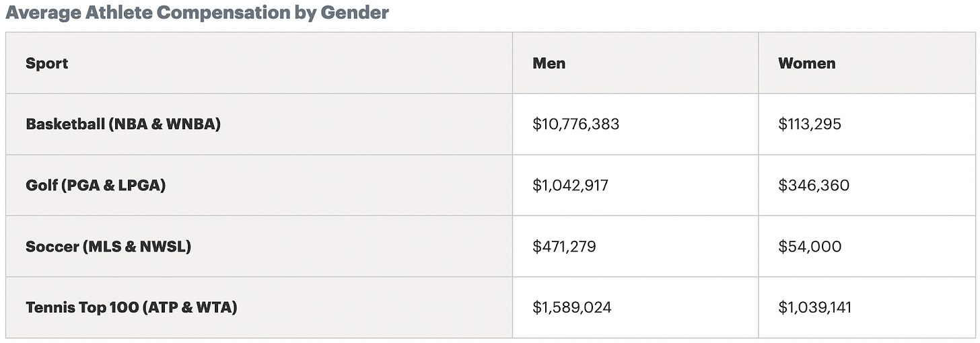This screenshot has height=343, width=980.
Task: Click the word Soccer in third row
Action: click(x=52, y=247)
